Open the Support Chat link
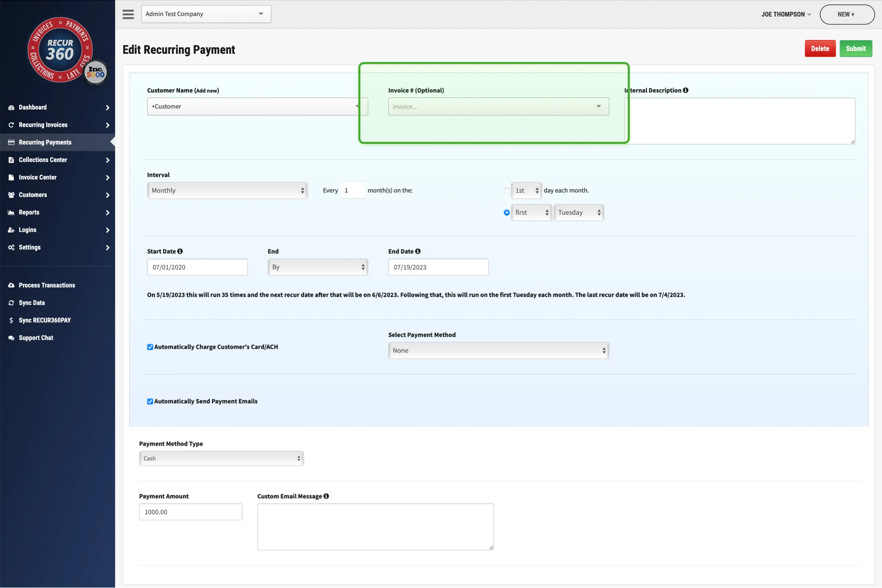This screenshot has width=882, height=588. click(36, 338)
